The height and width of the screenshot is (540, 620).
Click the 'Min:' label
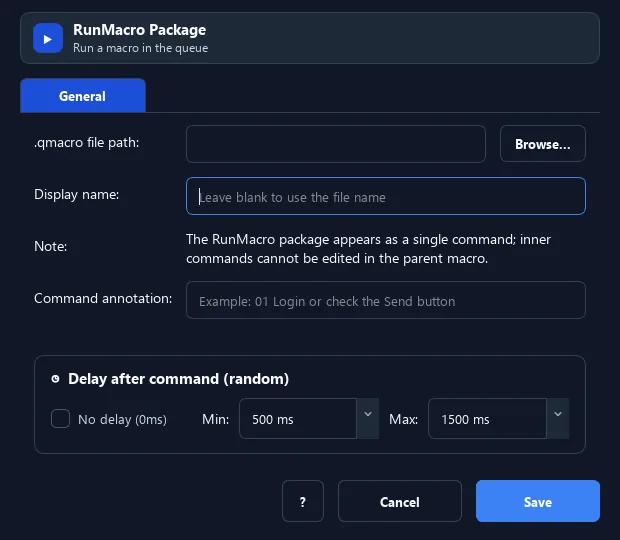click(215, 419)
